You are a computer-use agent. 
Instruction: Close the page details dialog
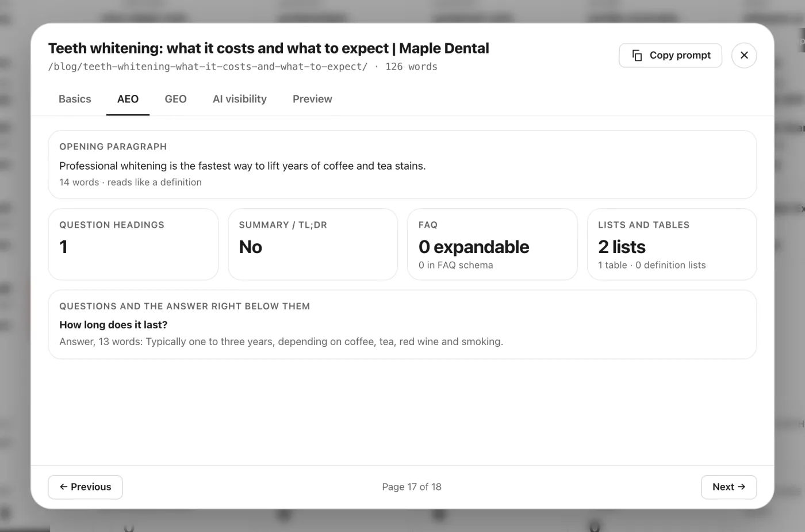(x=744, y=55)
